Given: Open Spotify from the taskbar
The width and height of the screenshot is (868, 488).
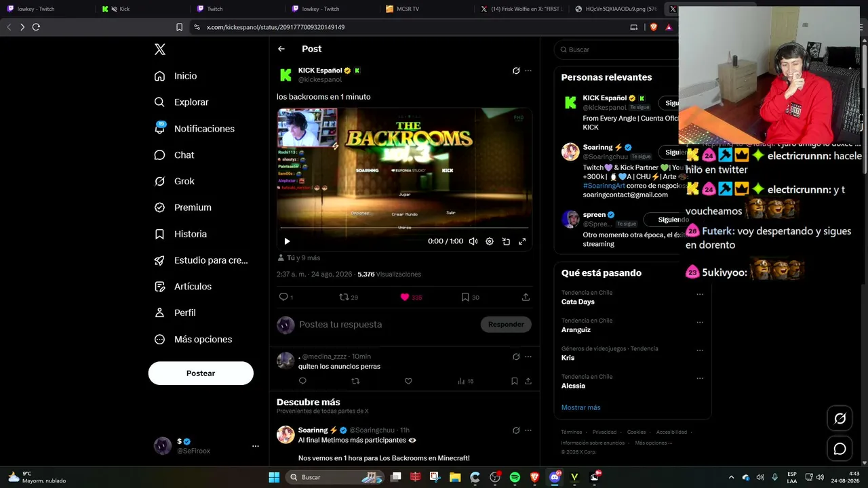Looking at the screenshot, I should [515, 477].
